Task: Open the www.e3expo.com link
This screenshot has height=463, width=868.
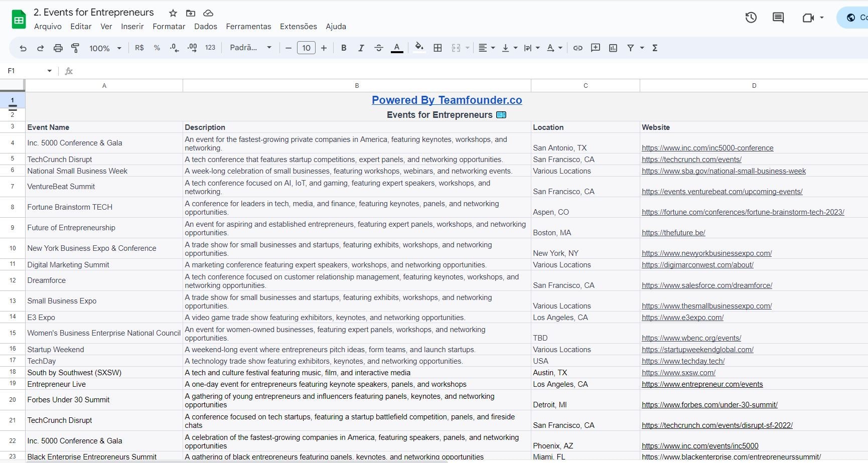Action: pos(682,318)
